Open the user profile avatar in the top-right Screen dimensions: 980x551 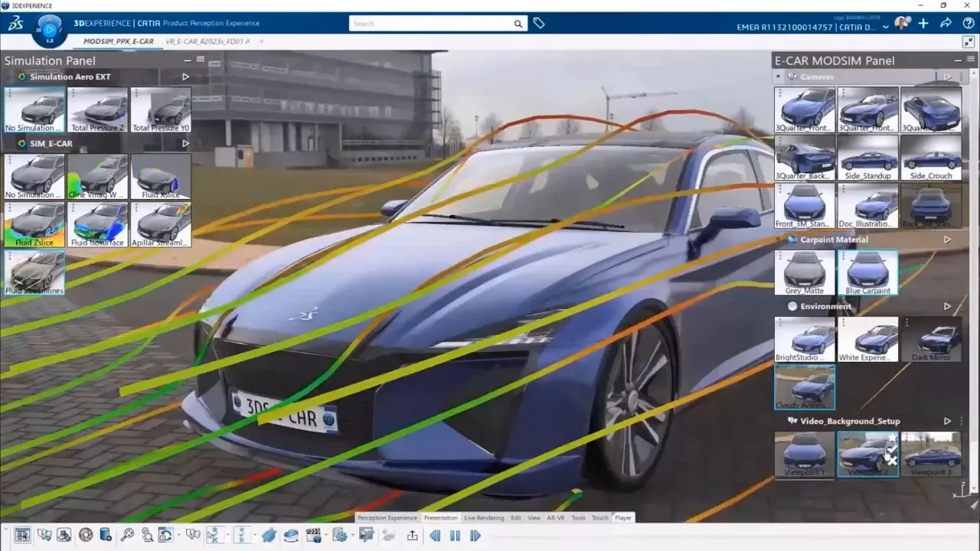[901, 23]
